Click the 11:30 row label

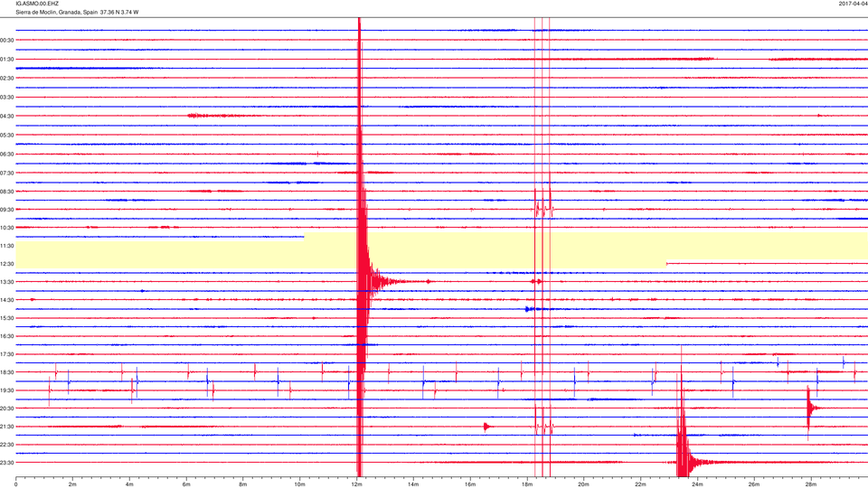7,246
